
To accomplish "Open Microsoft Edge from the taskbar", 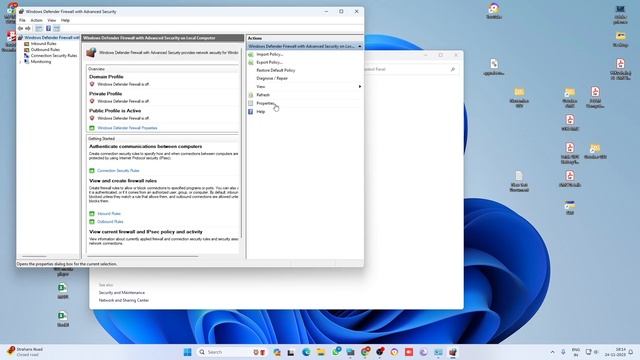I will 306,352.
